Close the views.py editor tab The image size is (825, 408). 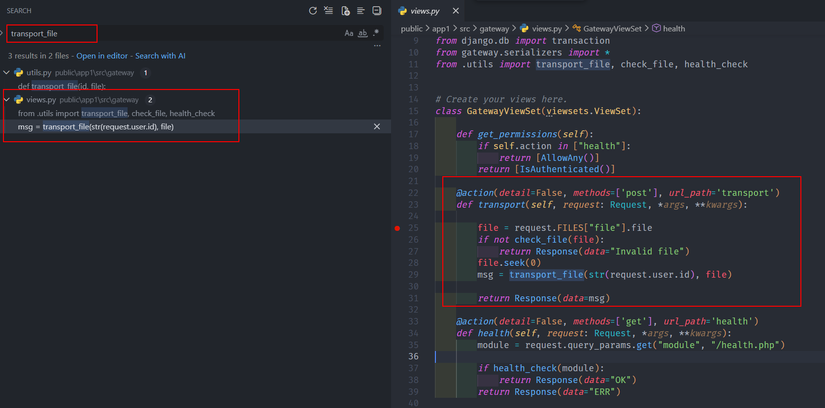tap(456, 11)
